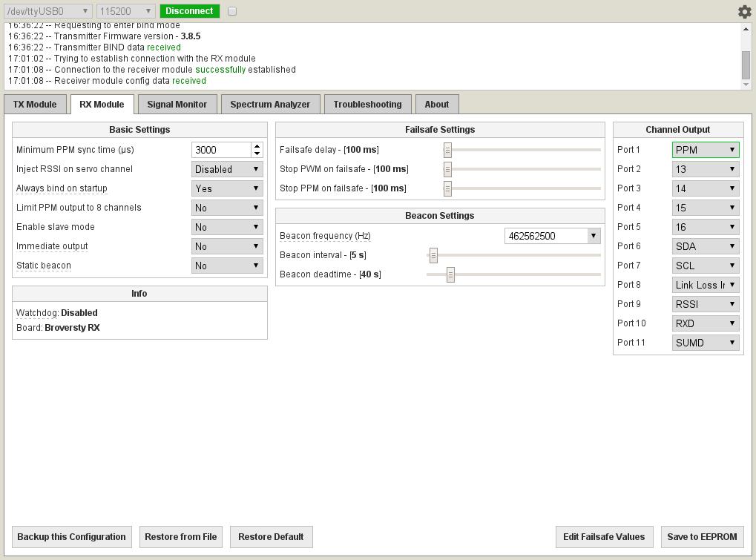Click the Transmitter Firmware version log line
The width and height of the screenshot is (756, 560).
104,36
